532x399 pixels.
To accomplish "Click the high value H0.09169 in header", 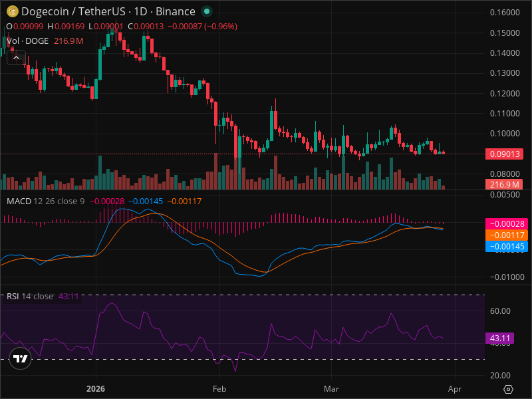I will point(66,27).
